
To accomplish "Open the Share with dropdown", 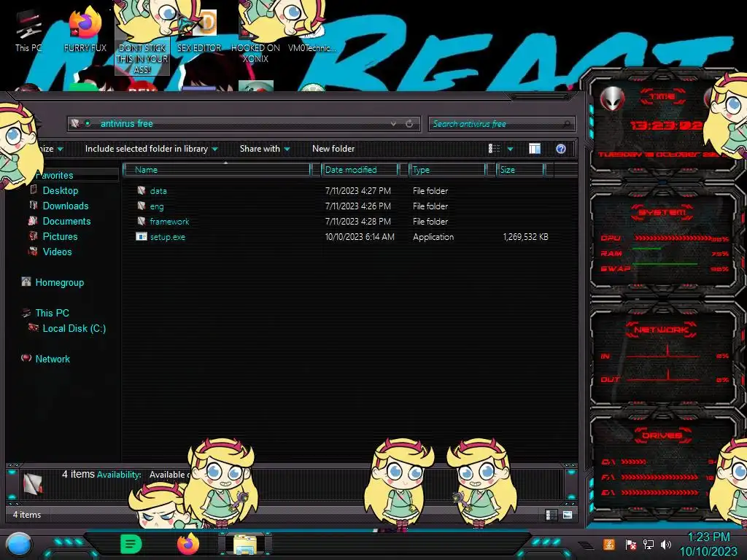I will click(x=265, y=149).
